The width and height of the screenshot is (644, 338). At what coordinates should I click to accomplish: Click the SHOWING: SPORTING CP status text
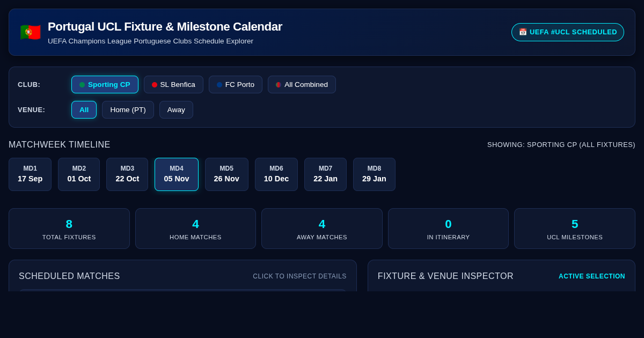tap(561, 145)
